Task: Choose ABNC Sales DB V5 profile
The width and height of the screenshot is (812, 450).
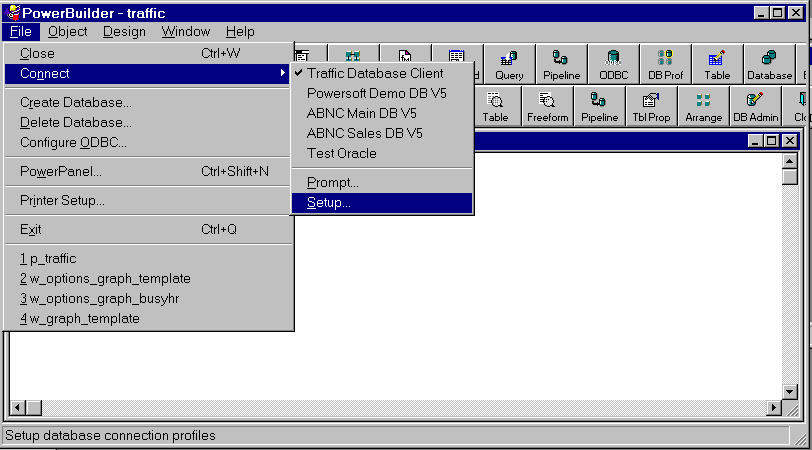Action: point(364,133)
